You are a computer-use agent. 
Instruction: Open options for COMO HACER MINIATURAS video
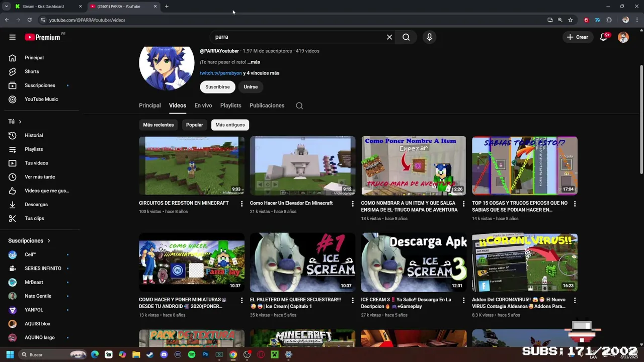[242, 300]
